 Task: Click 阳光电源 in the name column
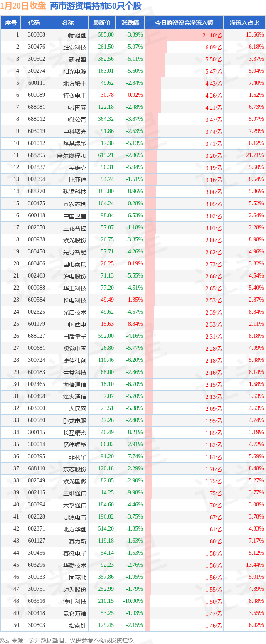[75, 71]
